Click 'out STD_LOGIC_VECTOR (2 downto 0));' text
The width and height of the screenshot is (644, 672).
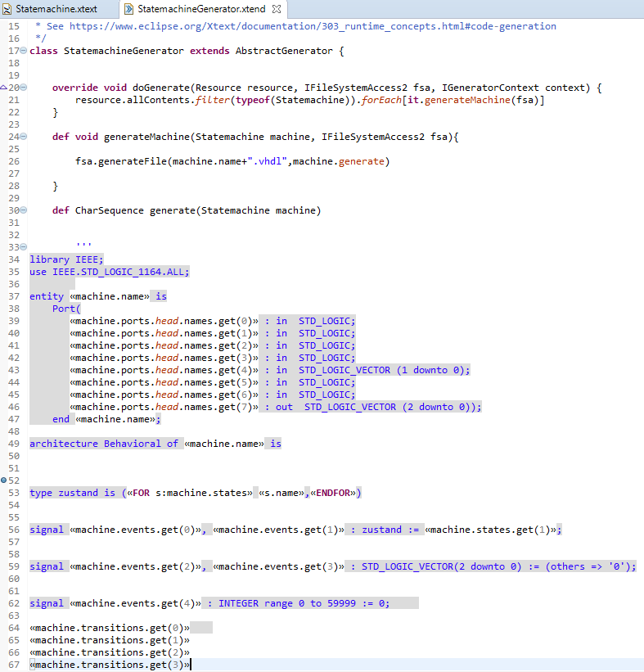coord(378,407)
